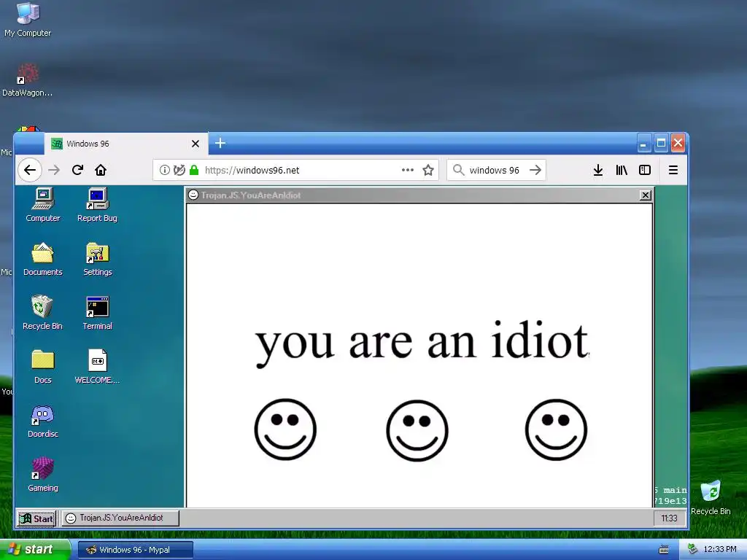
Task: Close the Windows 96 tab
Action: tap(196, 144)
